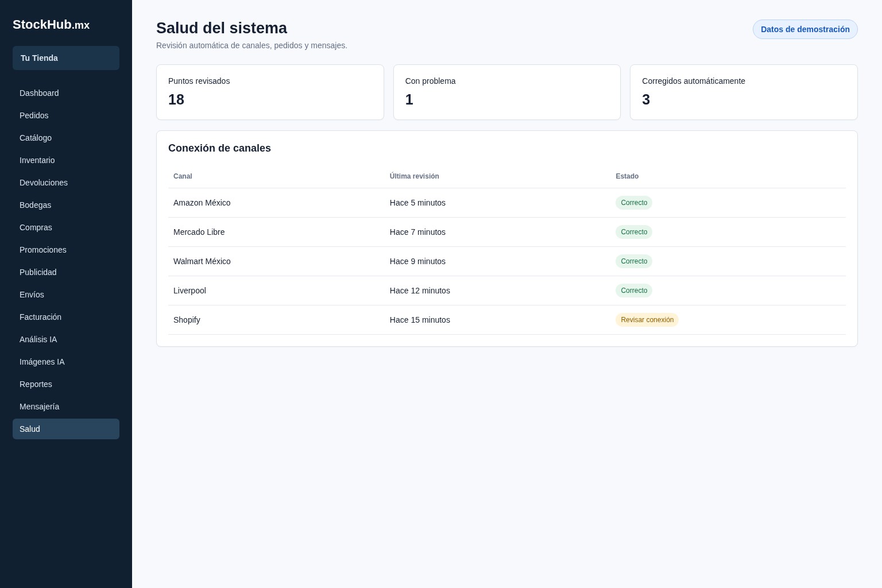Click Correcto badge in Mercado Libre row

pyautogui.click(x=634, y=232)
